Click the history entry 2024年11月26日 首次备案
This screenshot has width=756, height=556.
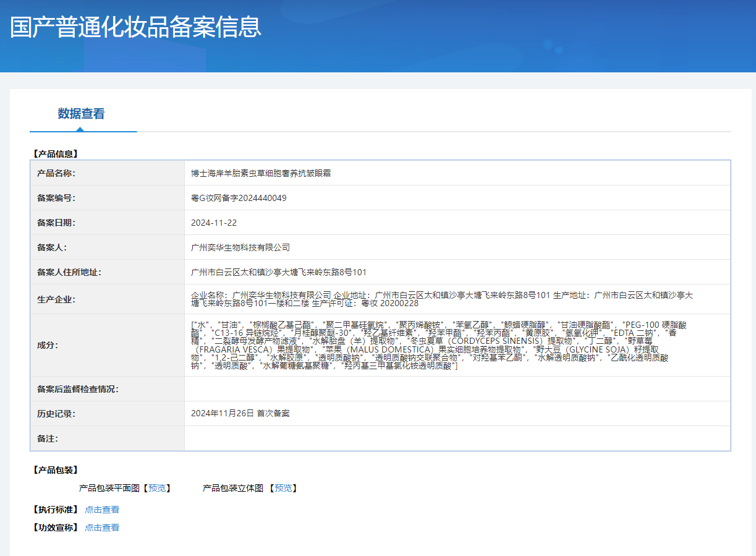pyautogui.click(x=240, y=413)
